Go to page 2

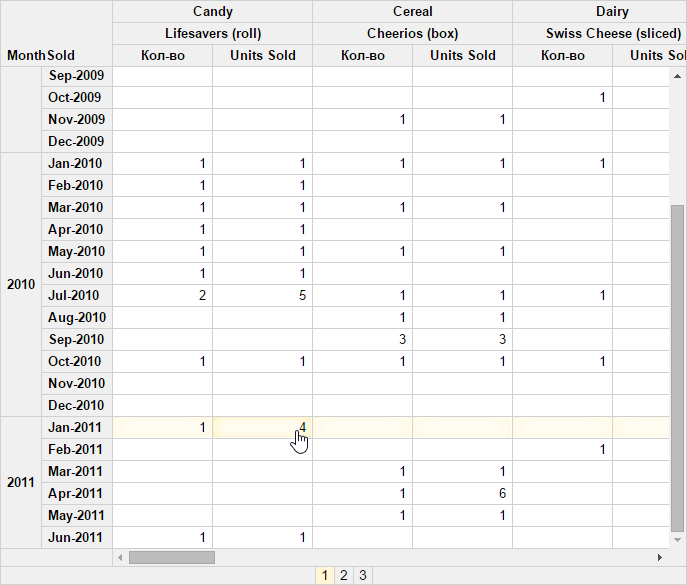344,575
